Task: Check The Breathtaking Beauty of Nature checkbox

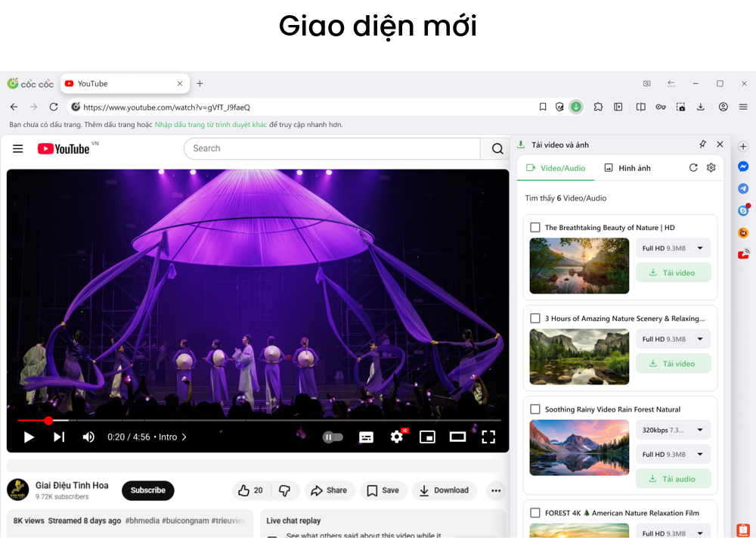Action: point(535,227)
